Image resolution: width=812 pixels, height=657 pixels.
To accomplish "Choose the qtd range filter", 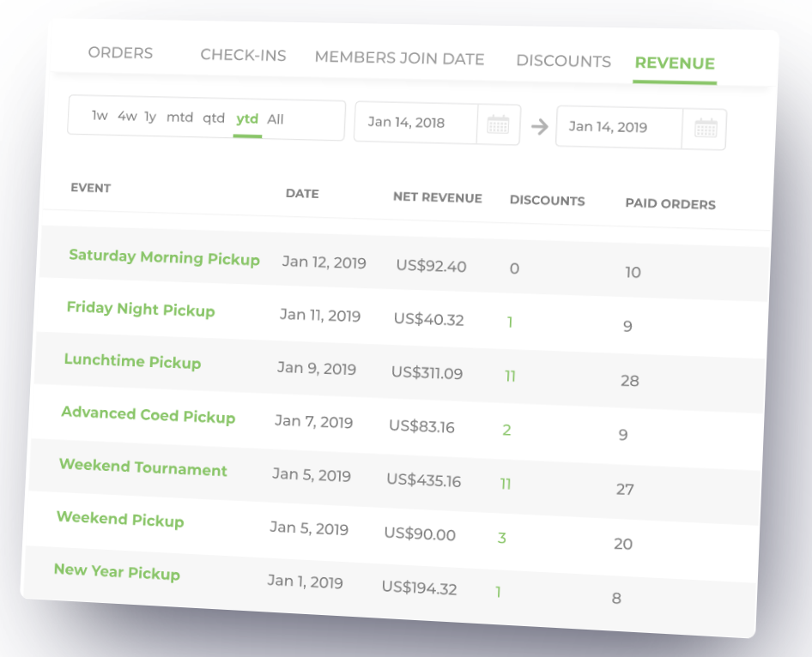I will [214, 118].
